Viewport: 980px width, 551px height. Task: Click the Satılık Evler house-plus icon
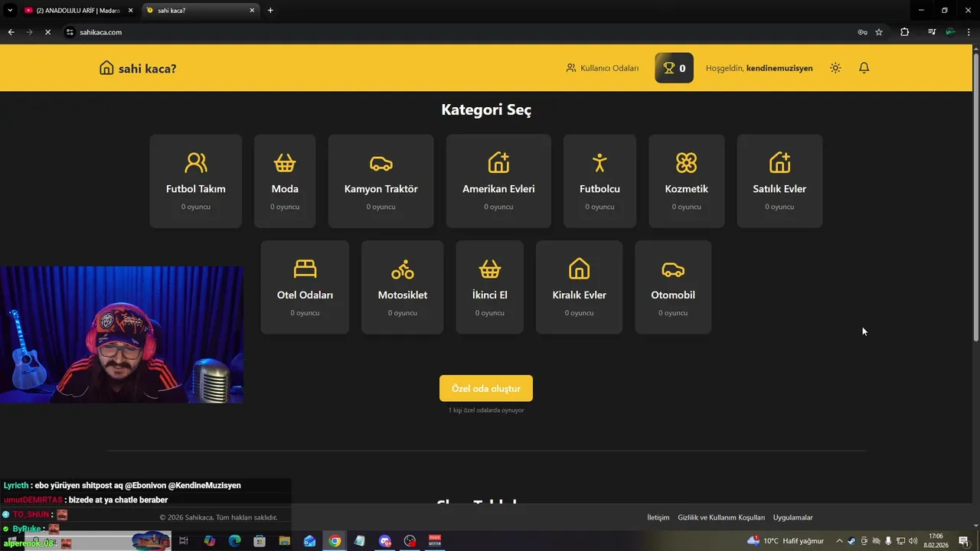click(779, 162)
